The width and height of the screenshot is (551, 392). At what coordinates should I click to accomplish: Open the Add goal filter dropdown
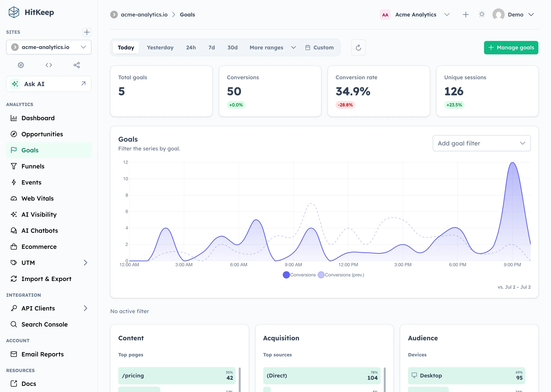[482, 143]
